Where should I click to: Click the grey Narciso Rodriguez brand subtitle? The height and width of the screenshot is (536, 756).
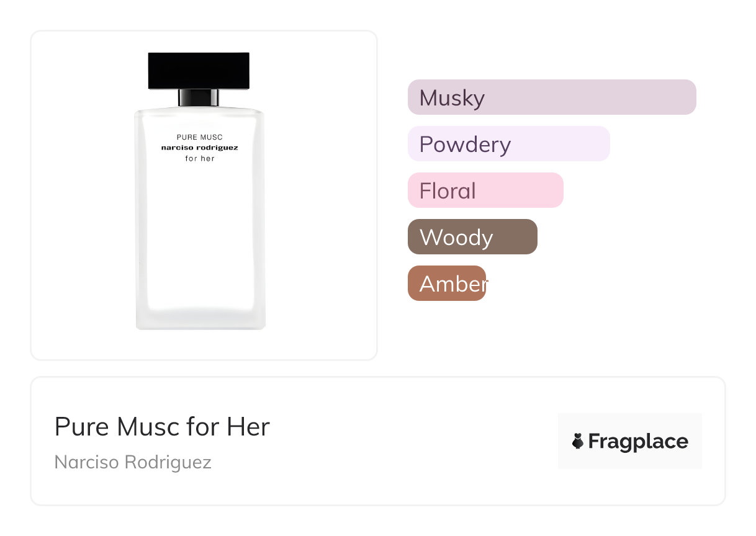coord(133,462)
